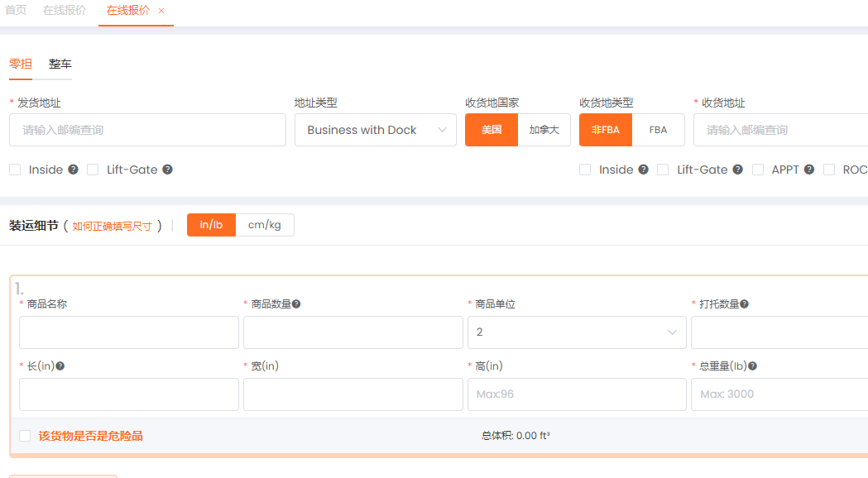Open the 地址类型 Business with Dock dropdown

coord(375,130)
